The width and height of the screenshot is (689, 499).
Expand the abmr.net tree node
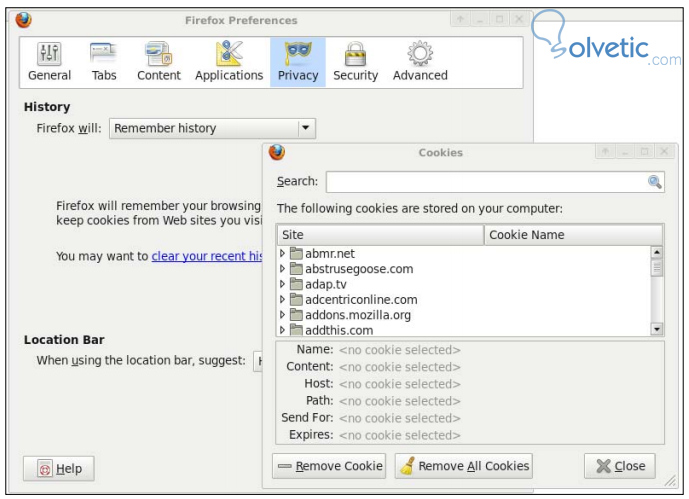tap(282, 253)
